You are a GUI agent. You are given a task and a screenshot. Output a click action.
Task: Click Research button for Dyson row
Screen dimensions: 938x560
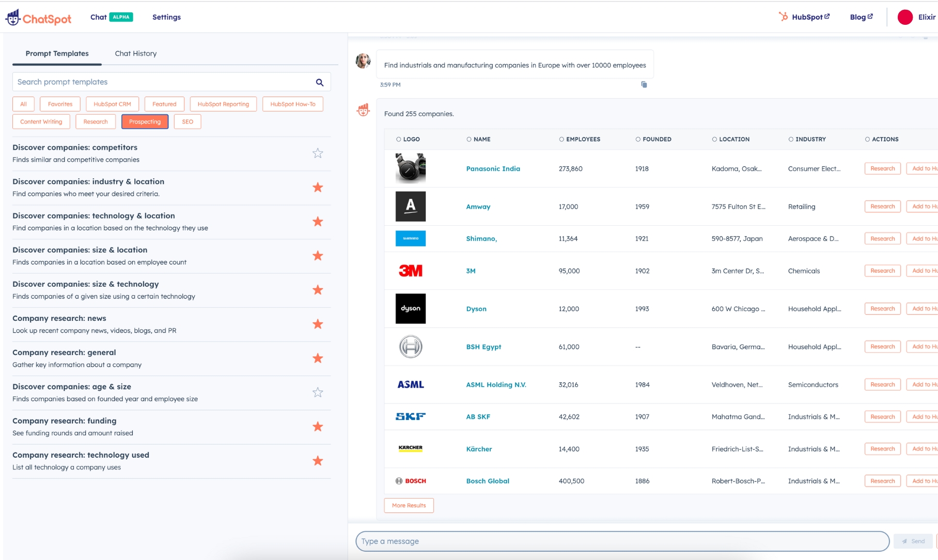[x=882, y=309]
